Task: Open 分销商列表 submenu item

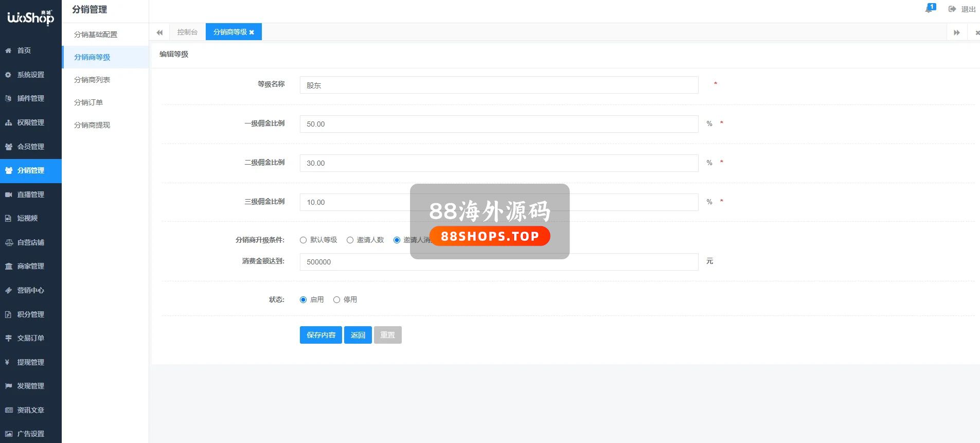Action: (92, 80)
